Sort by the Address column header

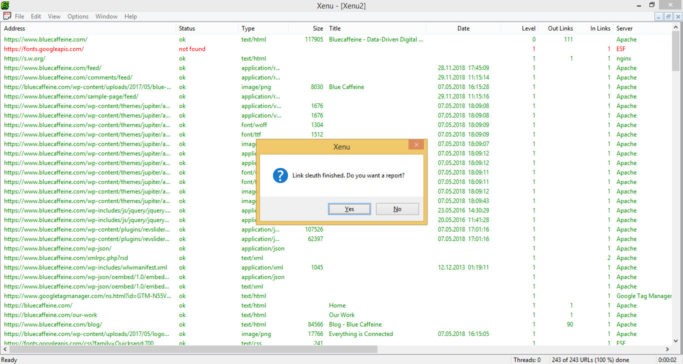coord(15,28)
